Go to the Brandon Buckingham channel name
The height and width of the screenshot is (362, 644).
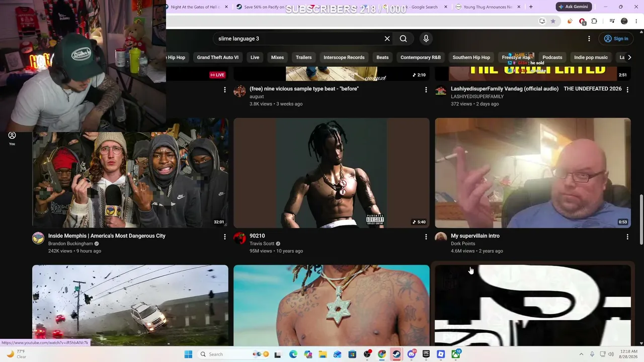click(70, 244)
